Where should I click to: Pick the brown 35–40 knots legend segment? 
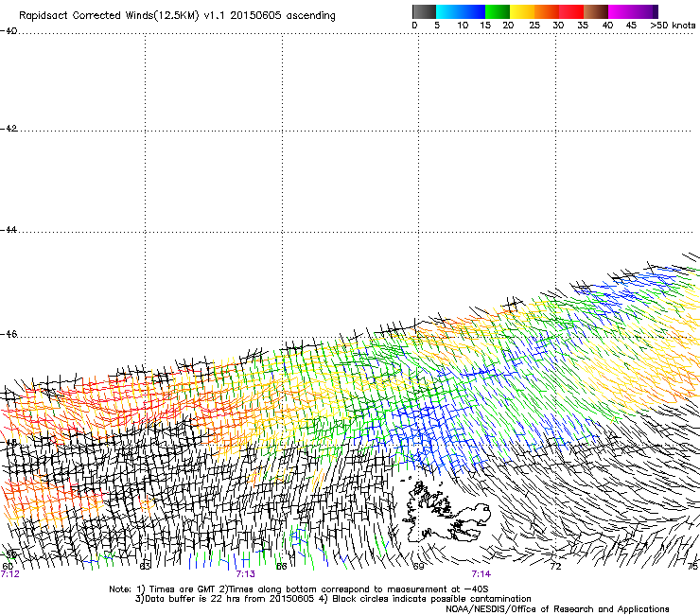point(596,11)
